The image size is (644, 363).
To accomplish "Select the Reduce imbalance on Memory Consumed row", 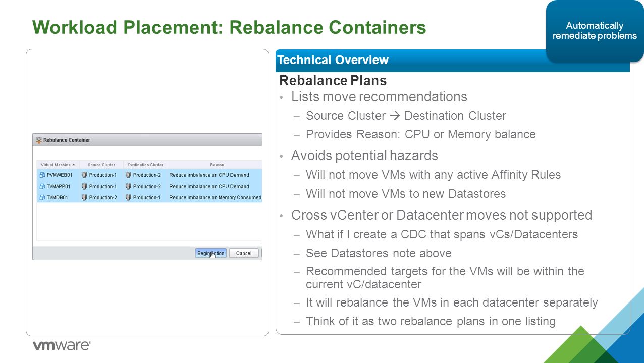I will click(x=149, y=198).
